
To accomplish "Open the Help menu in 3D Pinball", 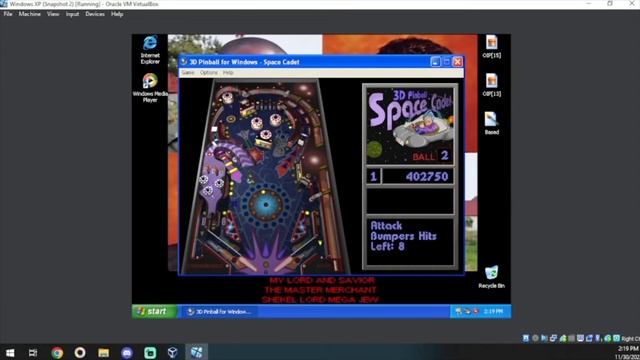I will pos(228,73).
